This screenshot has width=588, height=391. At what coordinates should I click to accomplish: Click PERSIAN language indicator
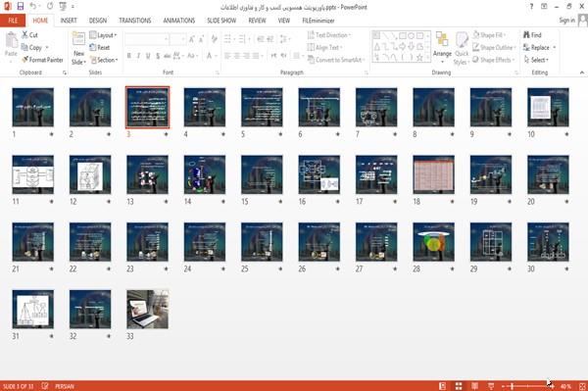pyautogui.click(x=65, y=386)
